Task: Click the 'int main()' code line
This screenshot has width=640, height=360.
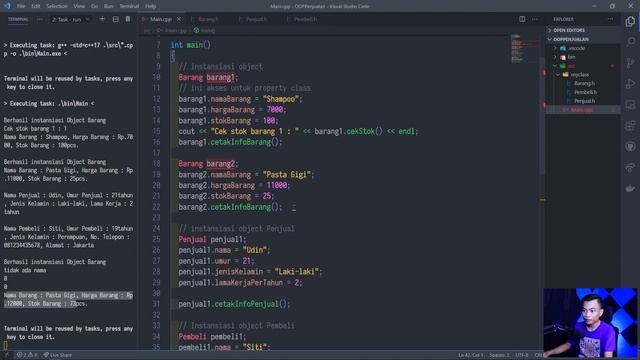Action: [191, 45]
